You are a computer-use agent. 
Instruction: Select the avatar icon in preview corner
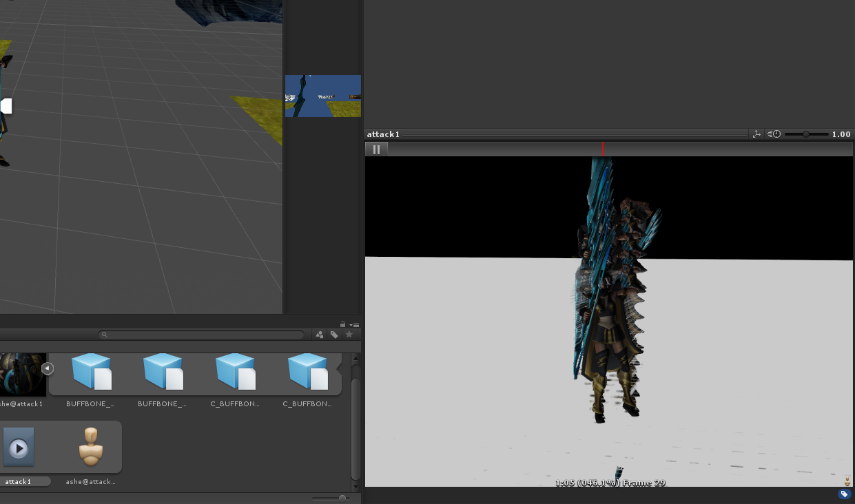(847, 481)
